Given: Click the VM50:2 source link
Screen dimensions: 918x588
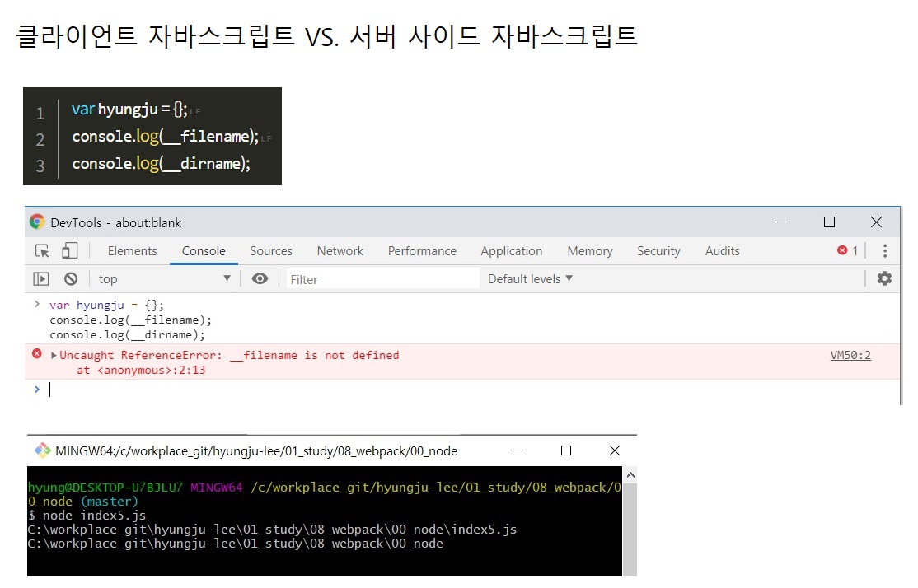Looking at the screenshot, I should (x=850, y=356).
